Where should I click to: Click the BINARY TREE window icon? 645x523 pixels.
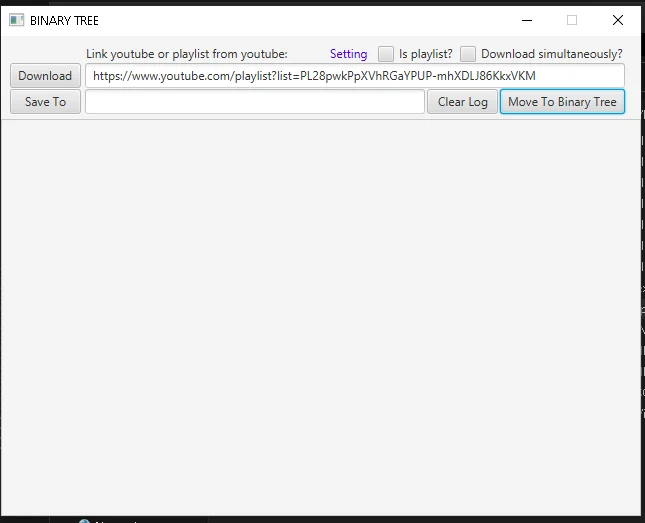16,20
